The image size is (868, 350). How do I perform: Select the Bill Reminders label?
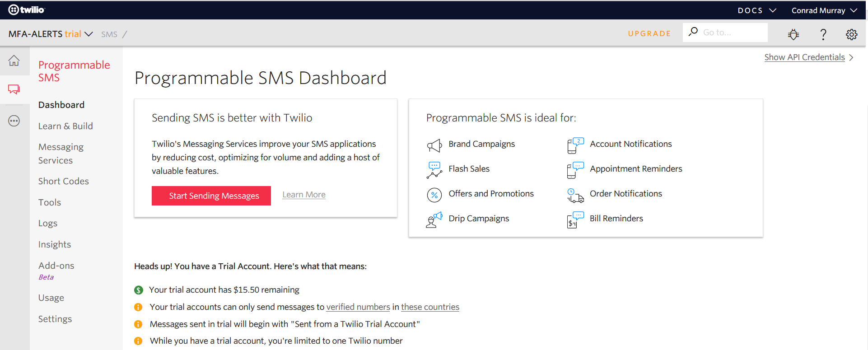[x=616, y=218]
